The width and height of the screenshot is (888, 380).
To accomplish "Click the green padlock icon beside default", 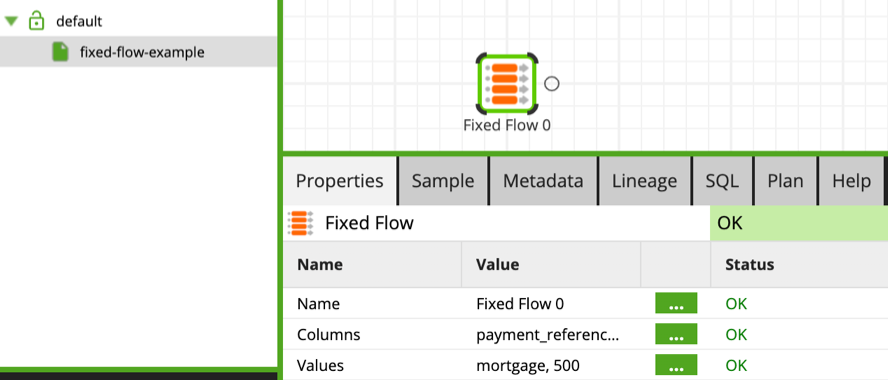I will tap(36, 20).
